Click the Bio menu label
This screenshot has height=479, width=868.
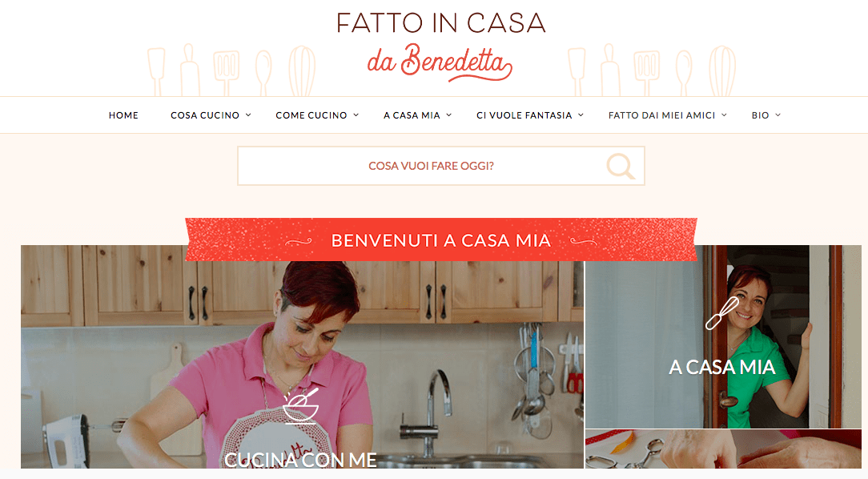coord(760,115)
